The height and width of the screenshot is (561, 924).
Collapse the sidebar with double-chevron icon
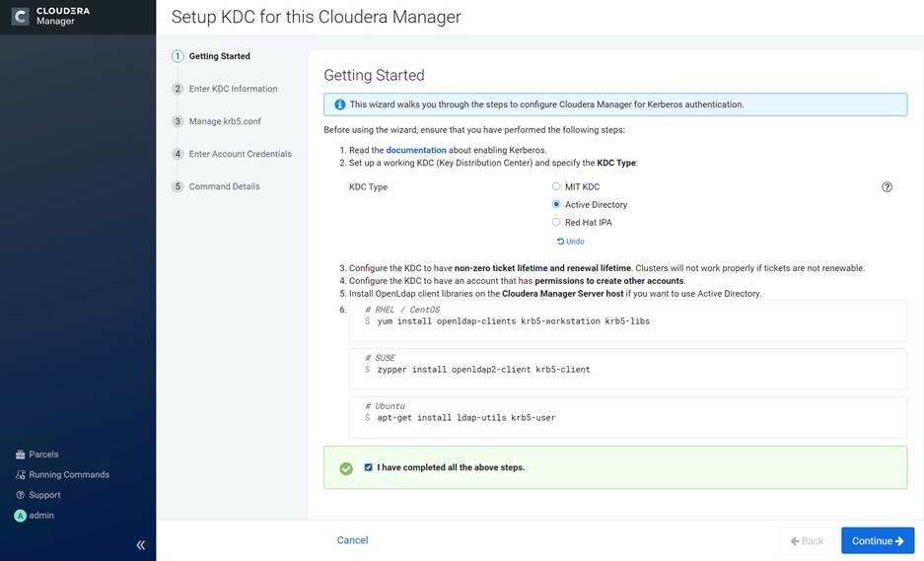(x=140, y=544)
